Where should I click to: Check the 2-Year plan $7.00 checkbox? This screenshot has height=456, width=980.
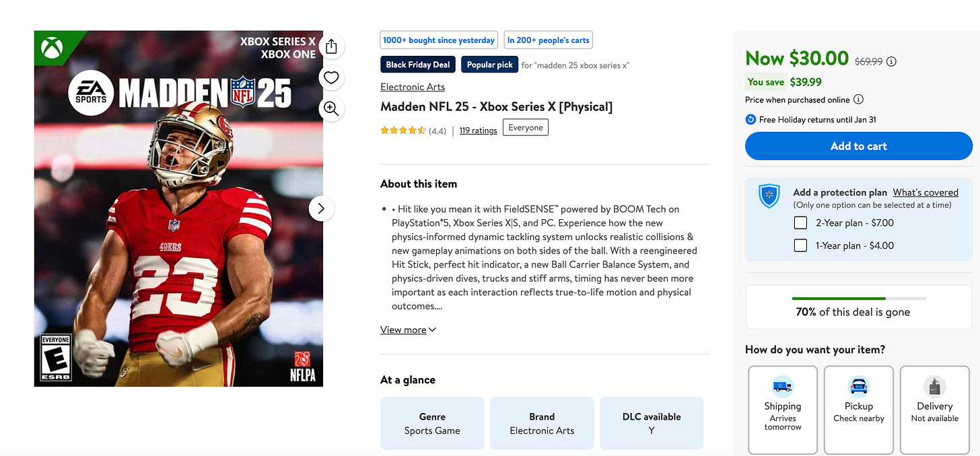pos(800,222)
